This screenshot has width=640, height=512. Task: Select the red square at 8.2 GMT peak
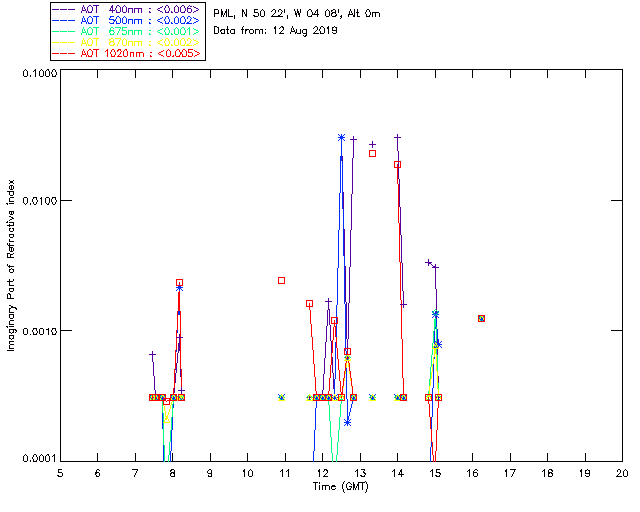pos(179,283)
